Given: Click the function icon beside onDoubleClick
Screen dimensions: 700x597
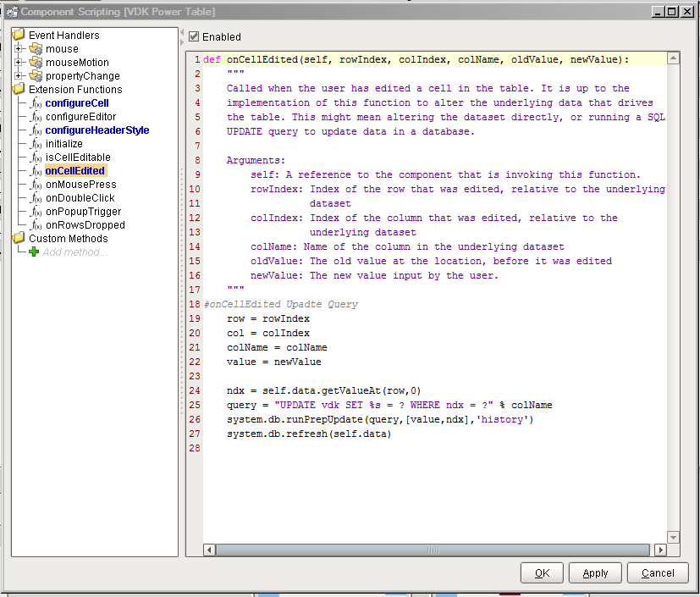Looking at the screenshot, I should (36, 198).
